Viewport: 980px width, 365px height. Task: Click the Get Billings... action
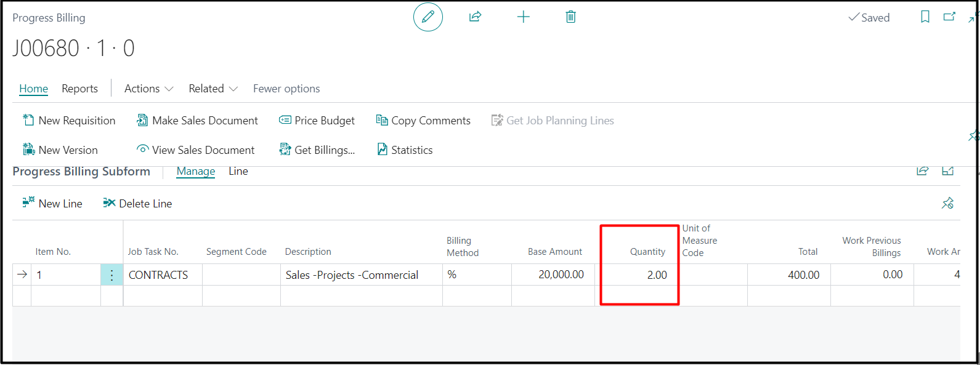click(x=317, y=150)
